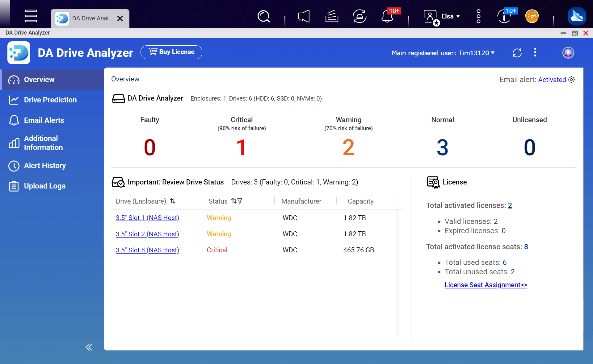Click the user avatar icon in header
Image resolution: width=593 pixels, height=364 pixels.
click(x=568, y=53)
